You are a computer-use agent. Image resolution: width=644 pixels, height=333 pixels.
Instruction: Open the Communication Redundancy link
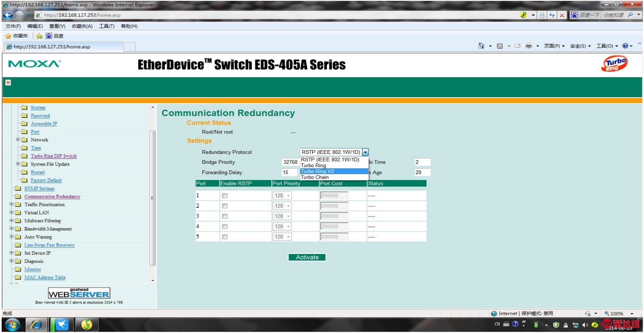(x=52, y=196)
